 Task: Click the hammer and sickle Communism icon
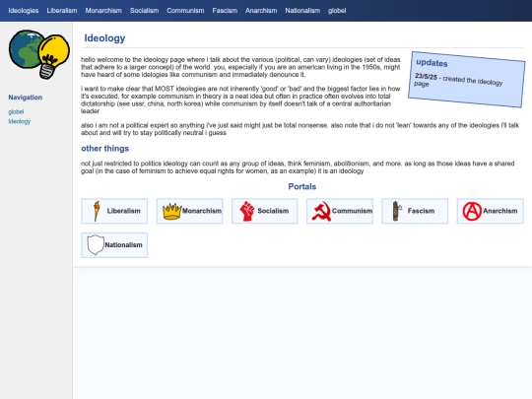pyautogui.click(x=321, y=212)
